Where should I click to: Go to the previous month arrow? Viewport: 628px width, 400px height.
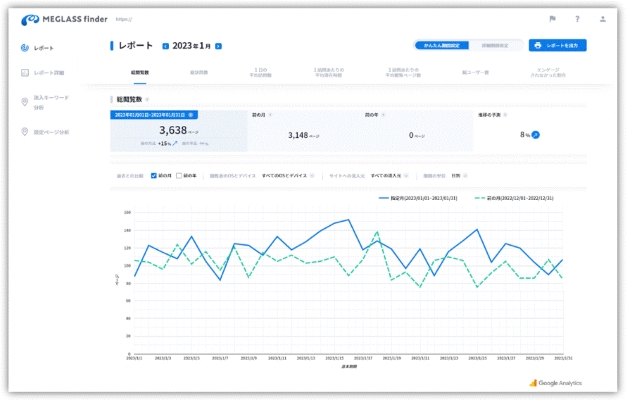coord(165,46)
